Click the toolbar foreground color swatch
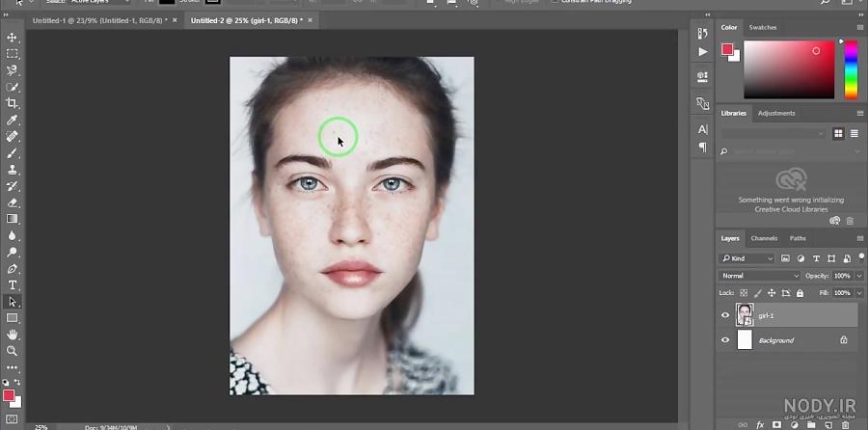Image resolution: width=868 pixels, height=430 pixels. tap(9, 395)
